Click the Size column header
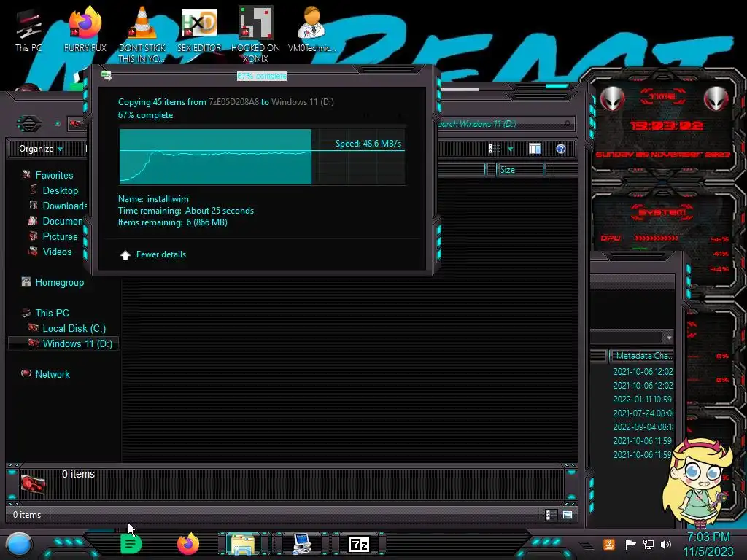Image resolution: width=747 pixels, height=560 pixels. coord(519,170)
